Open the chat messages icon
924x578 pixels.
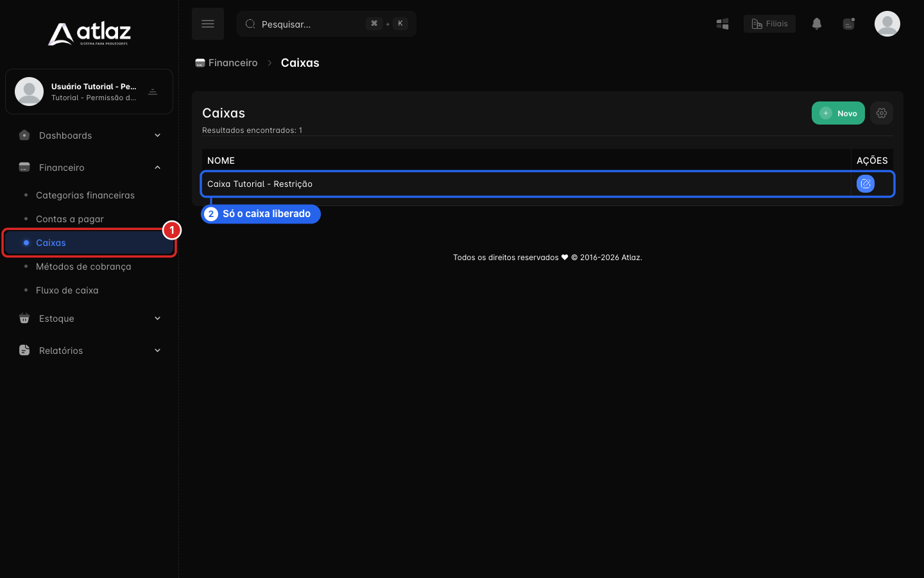[x=849, y=24]
